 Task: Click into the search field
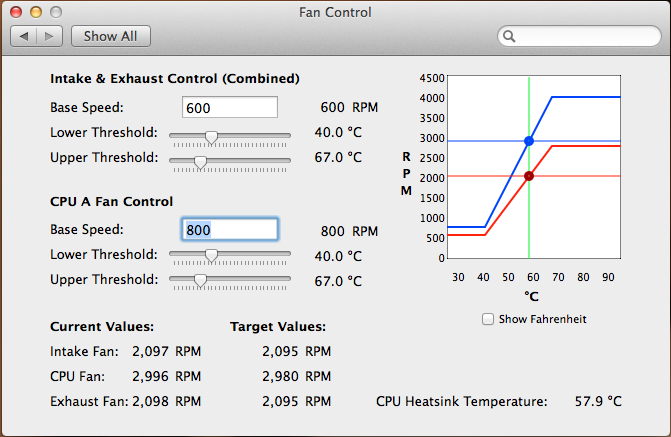coord(579,36)
